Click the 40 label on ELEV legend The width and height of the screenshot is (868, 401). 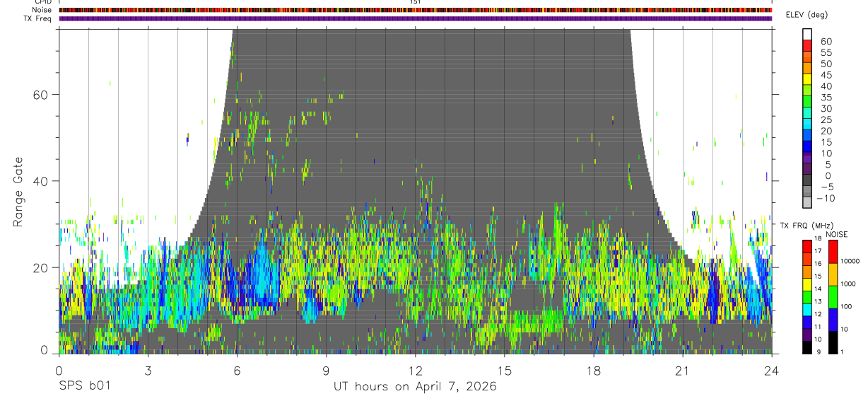[x=826, y=86]
